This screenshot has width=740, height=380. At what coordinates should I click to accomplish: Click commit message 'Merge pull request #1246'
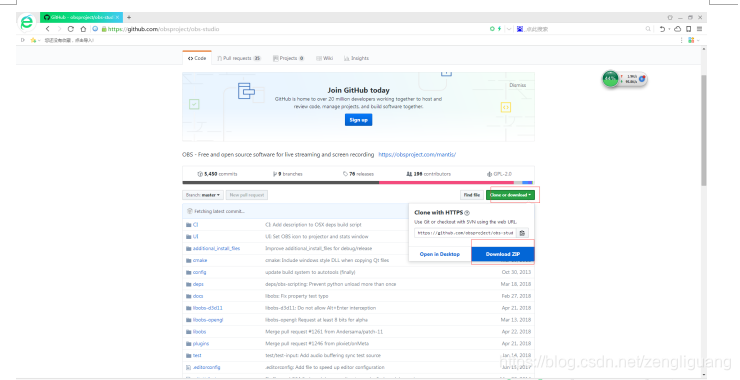tap(317, 344)
